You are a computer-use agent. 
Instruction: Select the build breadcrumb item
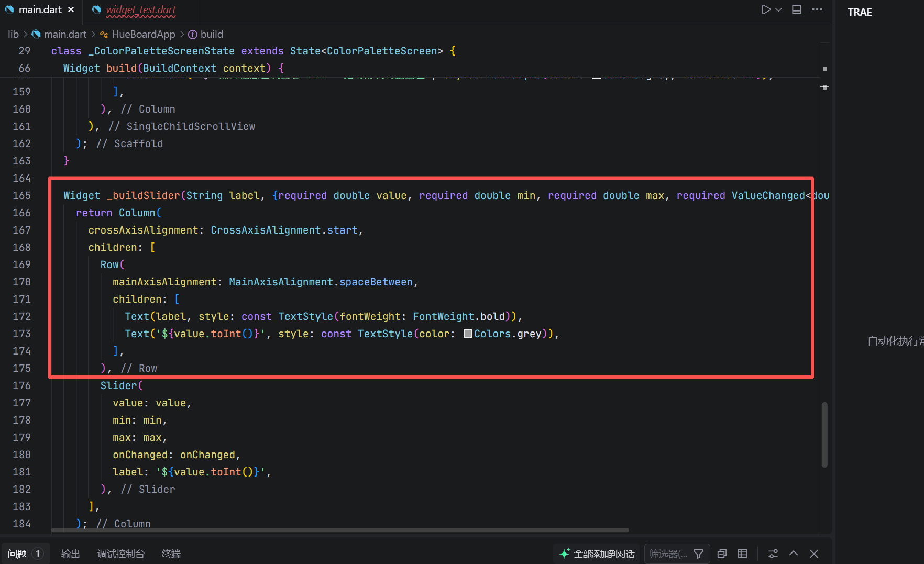click(x=212, y=34)
